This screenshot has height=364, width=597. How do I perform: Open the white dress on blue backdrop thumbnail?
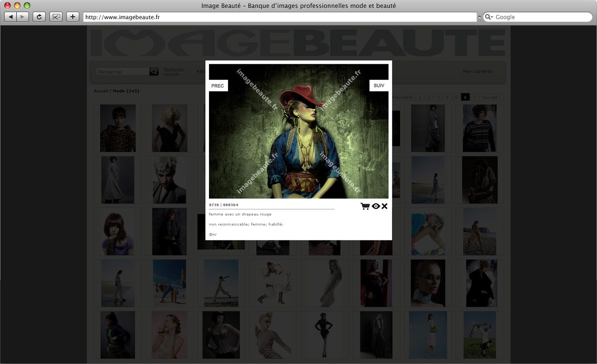pyautogui.click(x=428, y=335)
